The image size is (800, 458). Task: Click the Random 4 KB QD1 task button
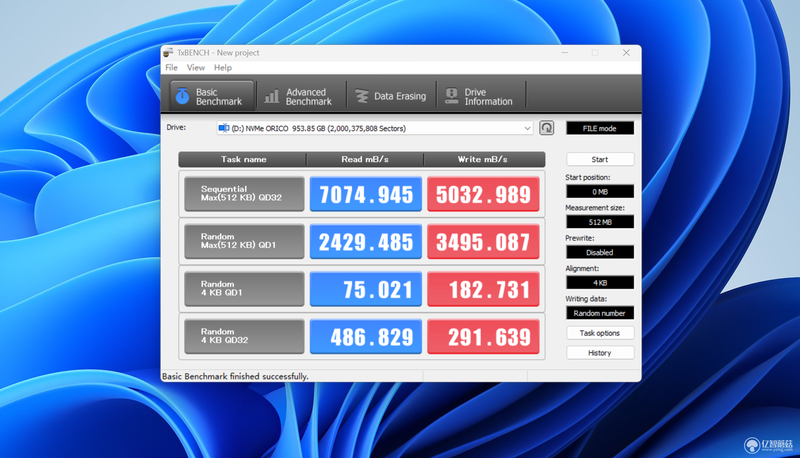pos(244,289)
